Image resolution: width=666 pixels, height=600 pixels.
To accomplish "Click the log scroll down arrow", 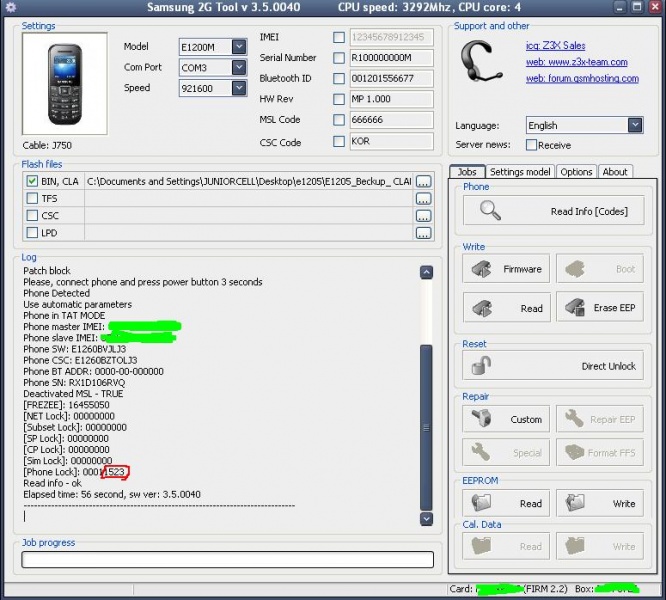I will click(x=426, y=519).
